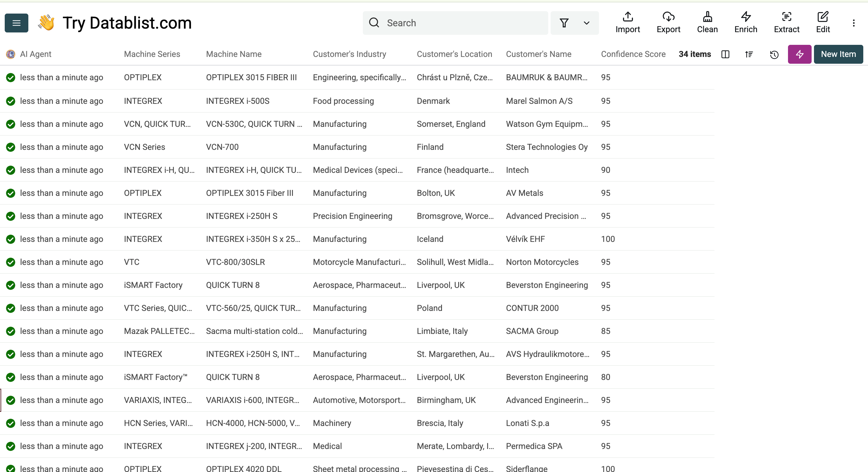The height and width of the screenshot is (472, 868).
Task: Click the Food processing cell
Action: point(343,101)
